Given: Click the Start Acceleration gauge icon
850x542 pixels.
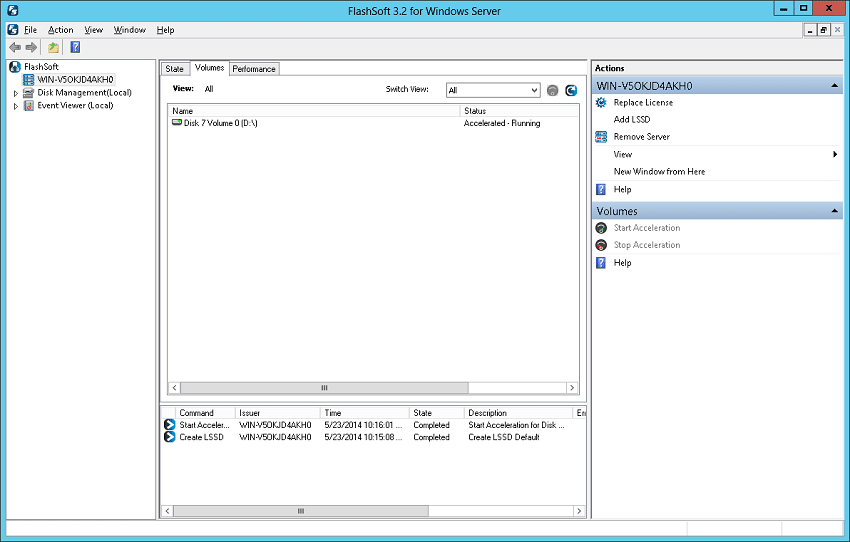Looking at the screenshot, I should pyautogui.click(x=601, y=228).
